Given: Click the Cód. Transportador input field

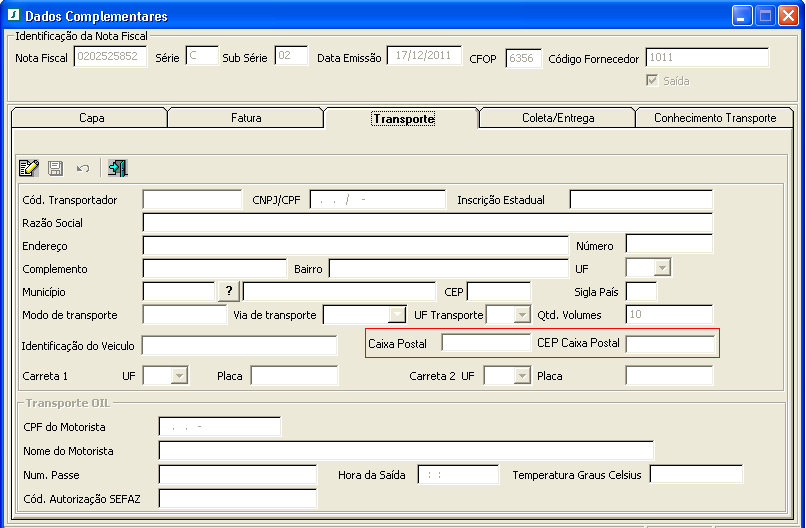Looking at the screenshot, I should coord(192,200).
